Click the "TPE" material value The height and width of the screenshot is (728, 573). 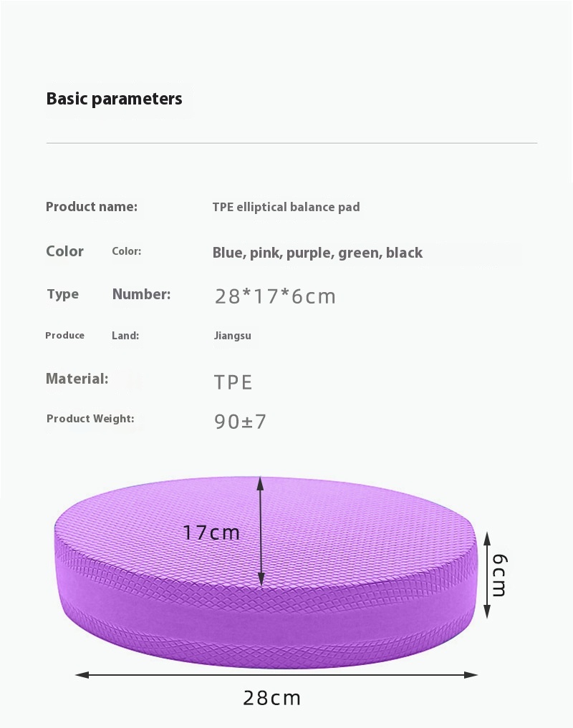pos(233,382)
